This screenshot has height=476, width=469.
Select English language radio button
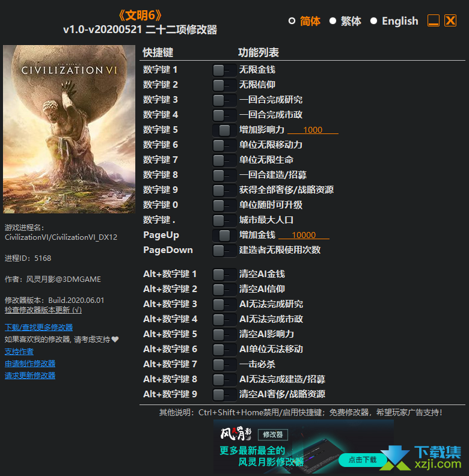pos(373,21)
